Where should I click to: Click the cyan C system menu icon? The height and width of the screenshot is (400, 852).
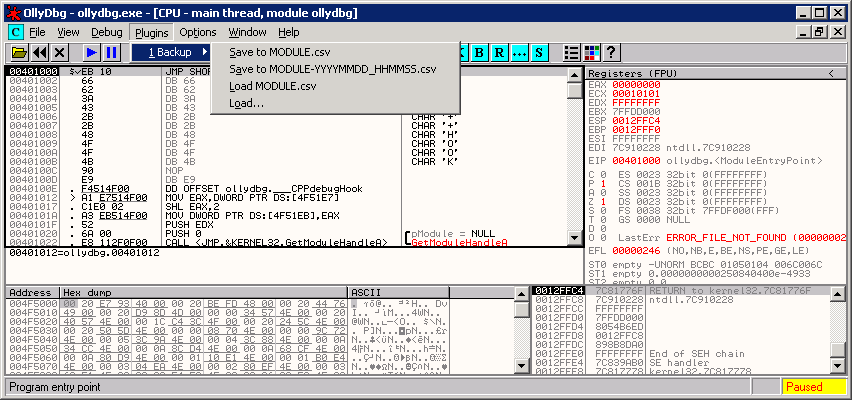pos(16,32)
